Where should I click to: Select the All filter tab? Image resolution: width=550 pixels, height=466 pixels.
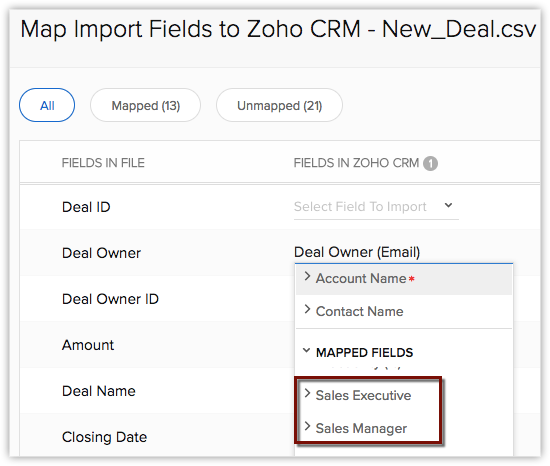click(x=47, y=105)
